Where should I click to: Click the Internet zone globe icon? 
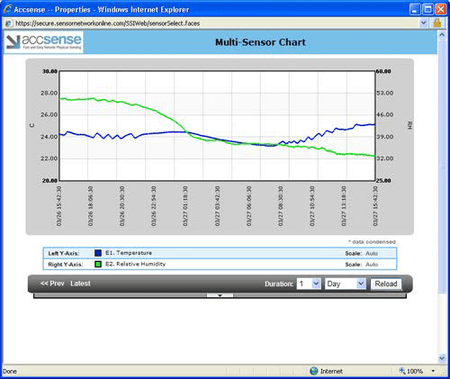pos(314,371)
